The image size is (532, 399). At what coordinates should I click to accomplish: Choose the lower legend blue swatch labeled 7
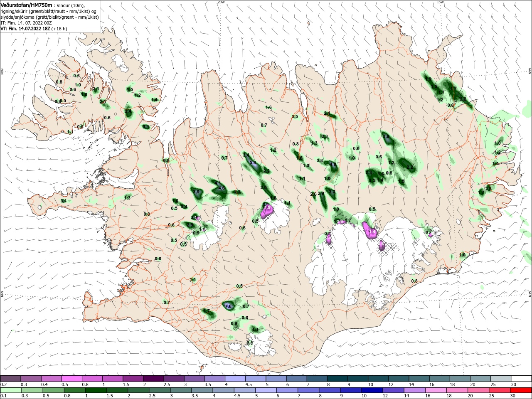point(308,390)
